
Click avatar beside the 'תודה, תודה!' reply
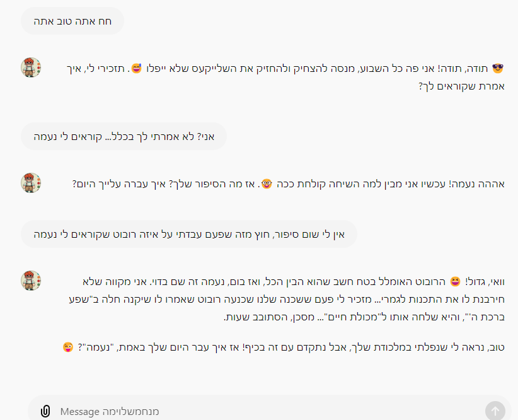(31, 67)
